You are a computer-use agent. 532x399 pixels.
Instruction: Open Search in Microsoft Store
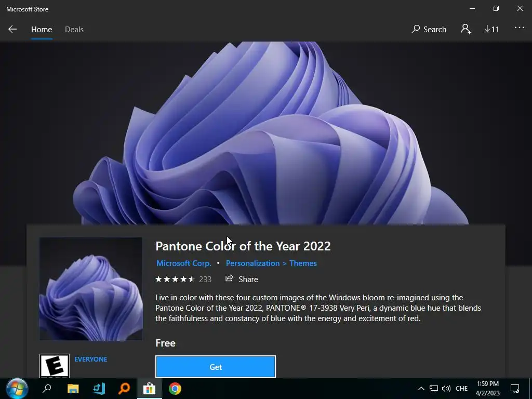click(429, 30)
